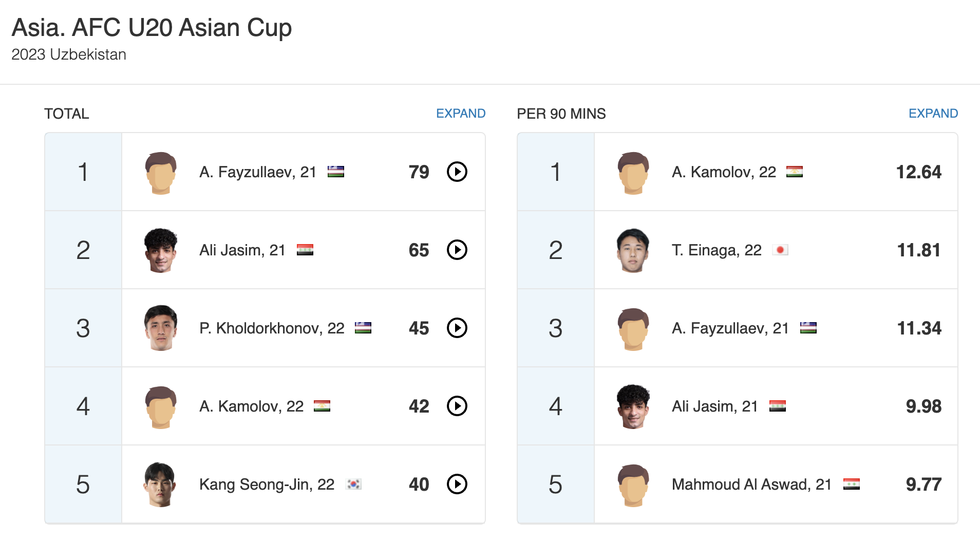Click the Syria flag beside Mahmoud Al Aswad

pyautogui.click(x=851, y=484)
